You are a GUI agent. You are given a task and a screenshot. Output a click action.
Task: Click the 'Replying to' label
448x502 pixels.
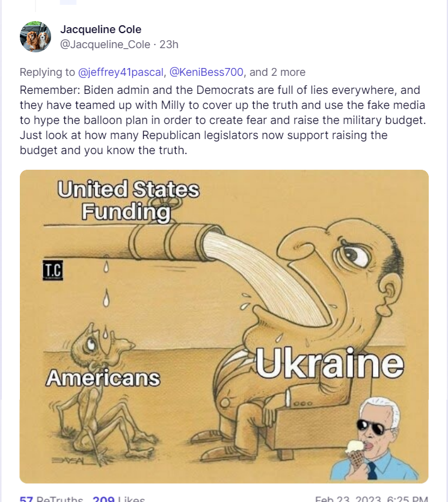pyautogui.click(x=48, y=72)
